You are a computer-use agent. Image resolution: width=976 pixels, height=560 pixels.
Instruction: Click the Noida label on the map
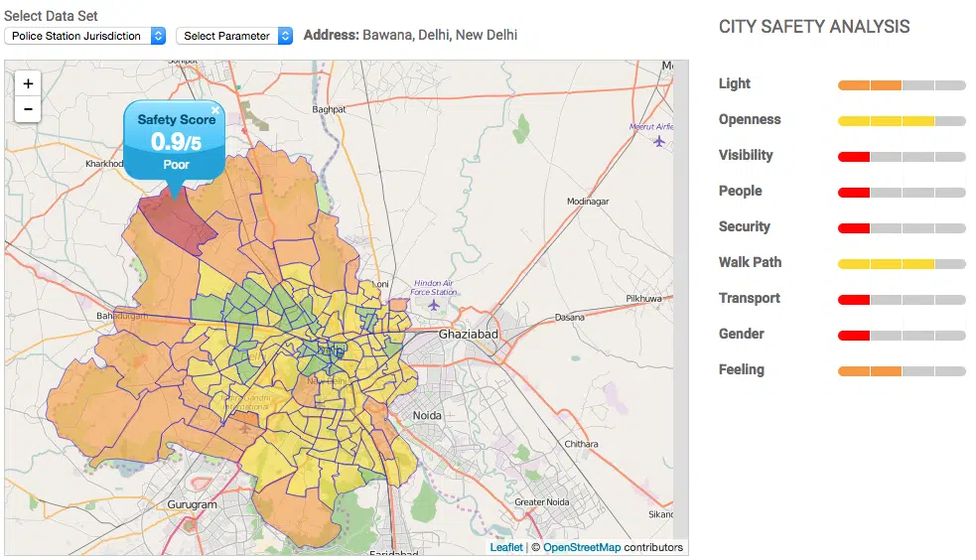click(x=427, y=416)
